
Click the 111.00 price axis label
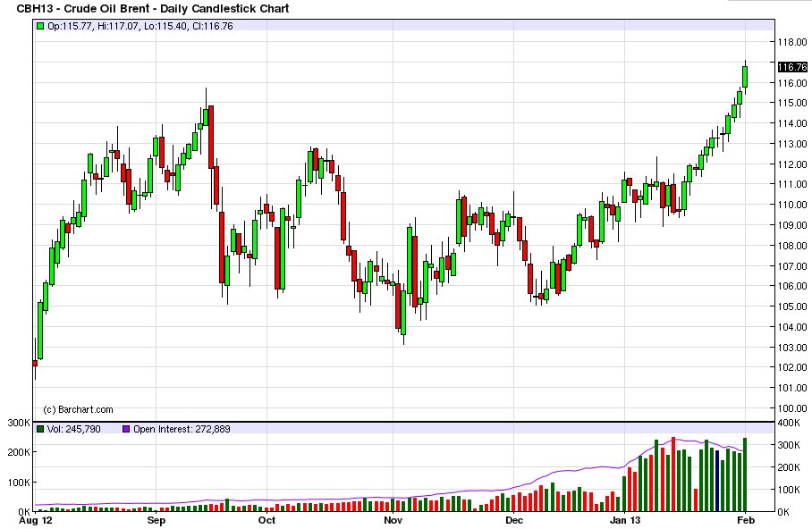pyautogui.click(x=792, y=184)
